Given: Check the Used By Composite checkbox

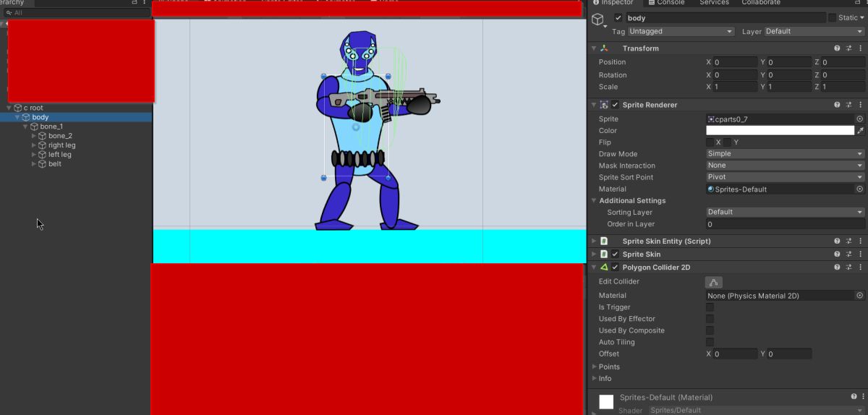Looking at the screenshot, I should click(x=710, y=330).
